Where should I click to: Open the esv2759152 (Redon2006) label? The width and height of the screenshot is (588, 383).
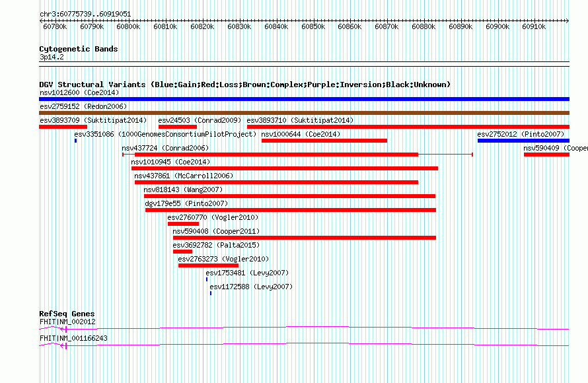(84, 106)
